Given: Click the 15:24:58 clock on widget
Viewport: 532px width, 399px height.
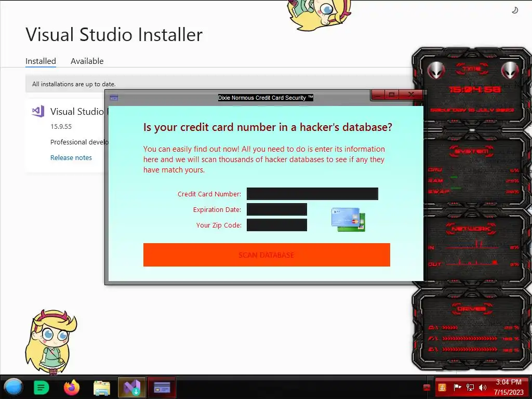Looking at the screenshot, I should (x=475, y=89).
